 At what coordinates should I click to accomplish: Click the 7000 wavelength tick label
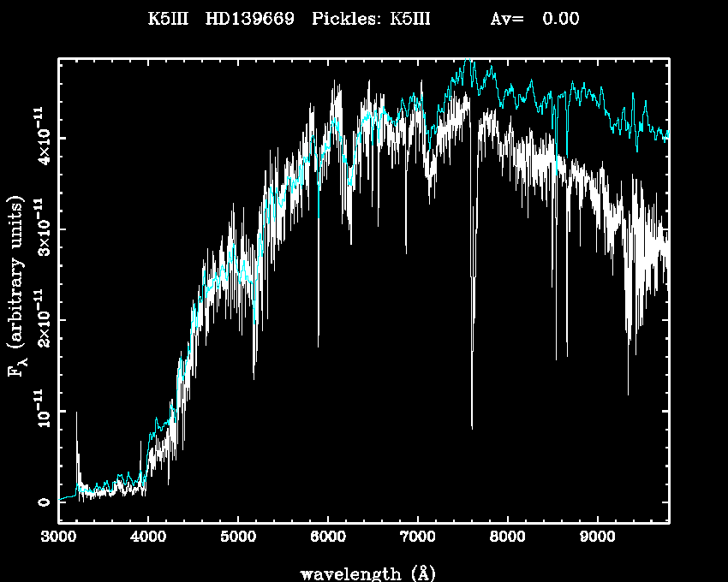tap(417, 539)
